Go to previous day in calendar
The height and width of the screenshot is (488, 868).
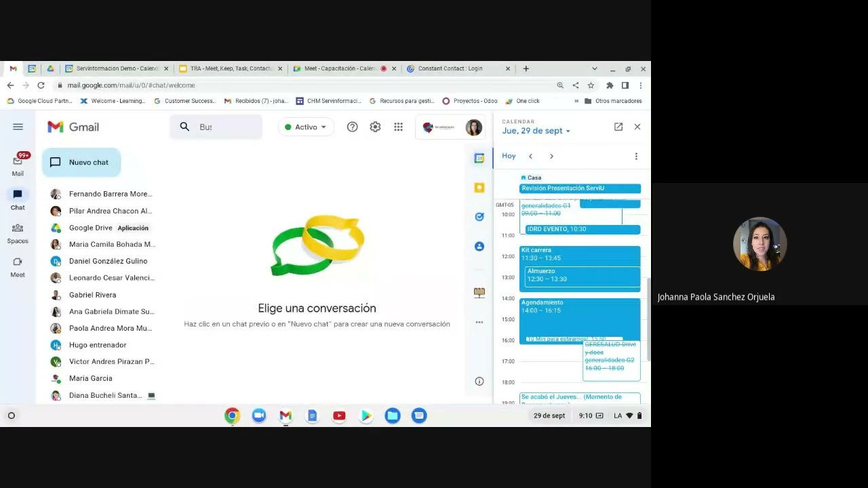530,157
